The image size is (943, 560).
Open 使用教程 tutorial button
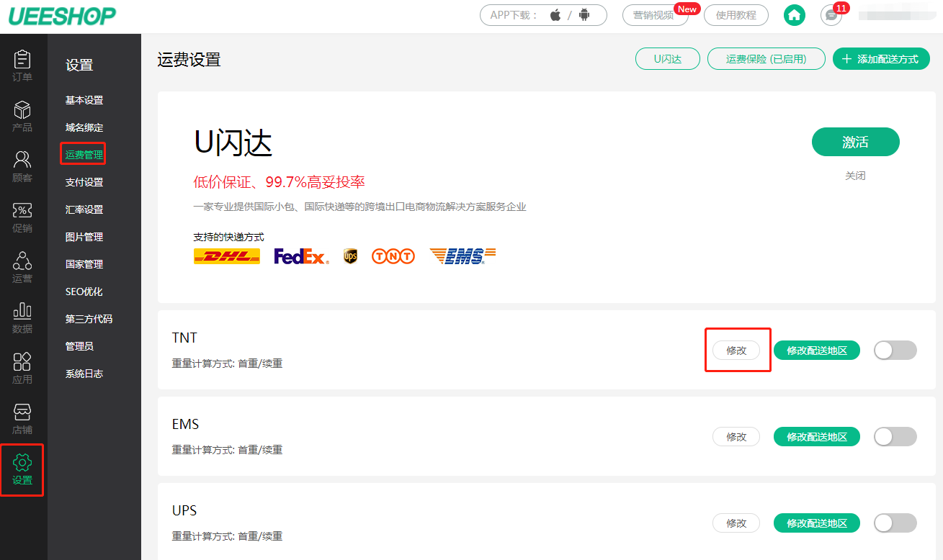736,15
